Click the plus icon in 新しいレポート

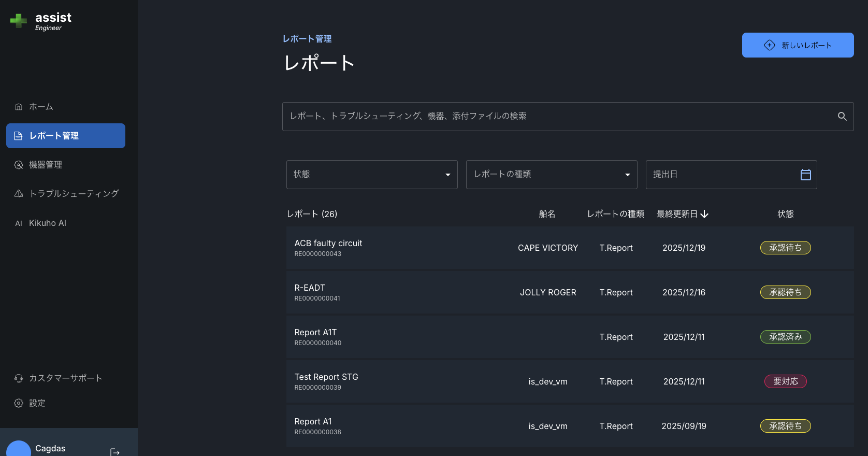pos(770,45)
